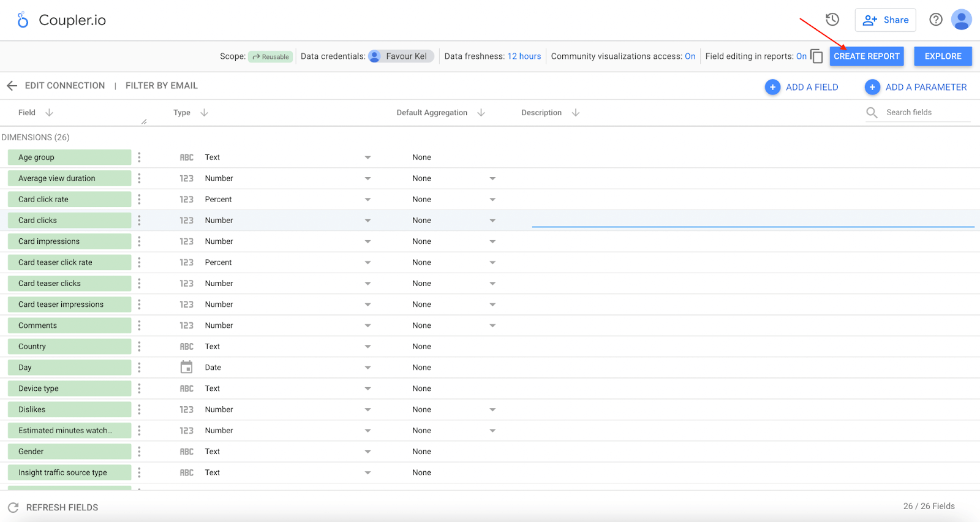The width and height of the screenshot is (980, 522).
Task: Open the Filter by Email option
Action: [162, 86]
